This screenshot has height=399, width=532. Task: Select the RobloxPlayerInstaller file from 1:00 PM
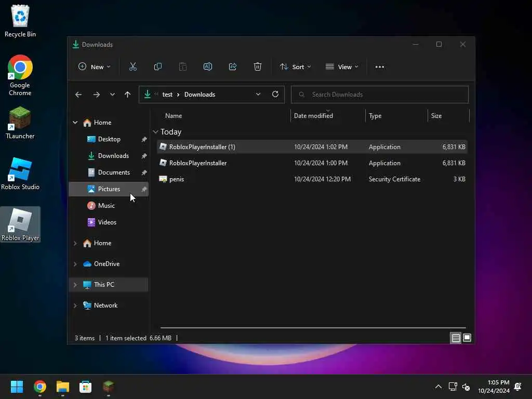coord(312,163)
